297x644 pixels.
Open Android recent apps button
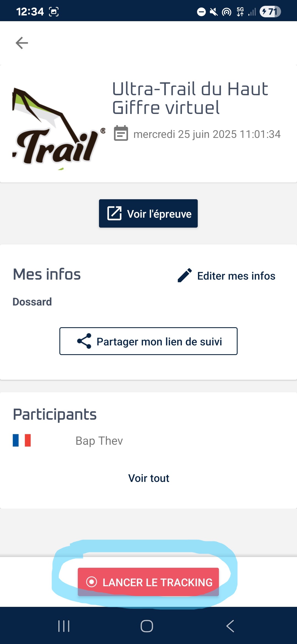point(64,626)
